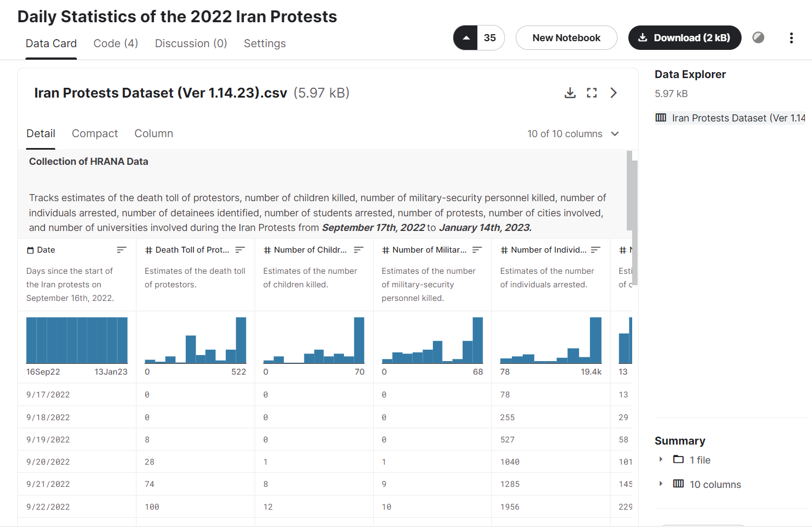This screenshot has height=527, width=812.
Task: Click the hash icon beside Death Toll
Action: pos(149,250)
